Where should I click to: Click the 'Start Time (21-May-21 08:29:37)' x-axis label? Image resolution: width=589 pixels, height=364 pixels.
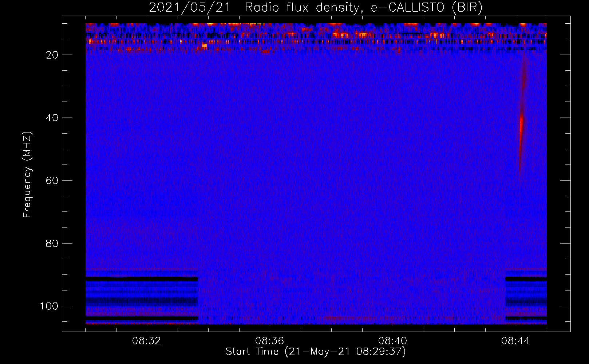pos(316,352)
